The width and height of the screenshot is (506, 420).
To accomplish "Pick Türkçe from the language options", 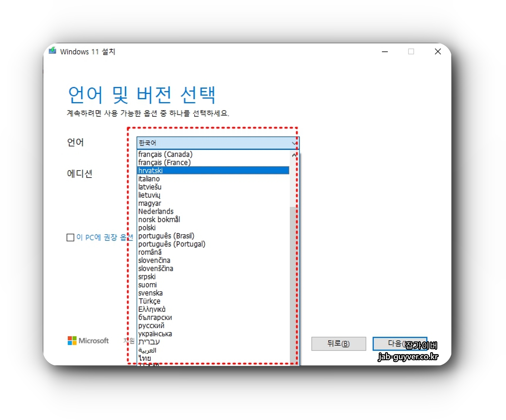I will coord(149,301).
